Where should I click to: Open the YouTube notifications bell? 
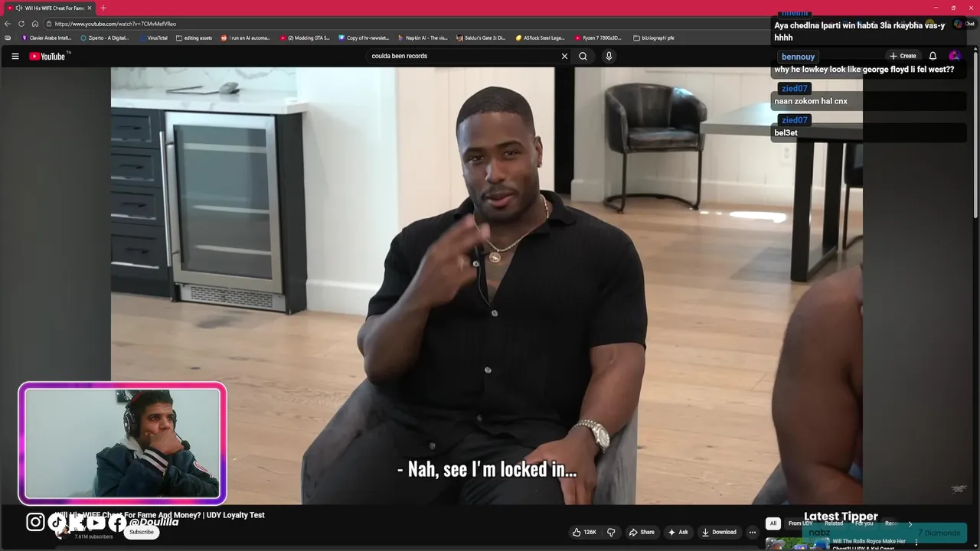[933, 56]
